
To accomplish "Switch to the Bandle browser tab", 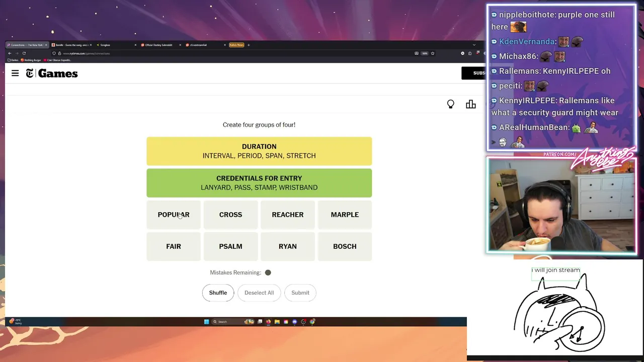I will (70, 45).
